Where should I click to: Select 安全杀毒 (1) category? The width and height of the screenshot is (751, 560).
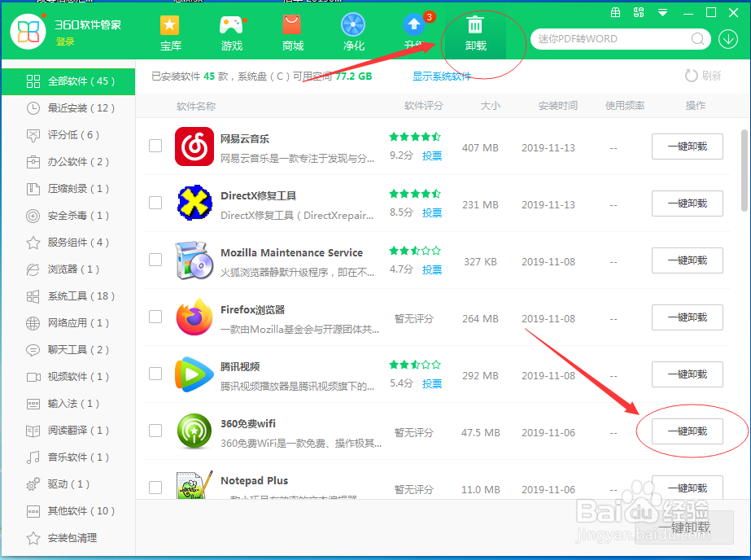(68, 216)
